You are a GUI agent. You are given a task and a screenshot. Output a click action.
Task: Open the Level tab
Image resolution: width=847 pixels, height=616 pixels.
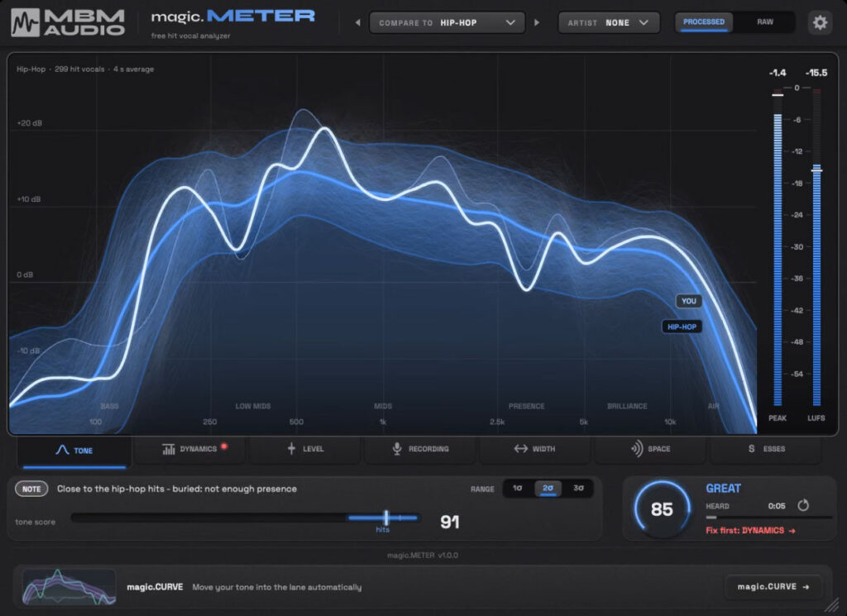pos(305,449)
